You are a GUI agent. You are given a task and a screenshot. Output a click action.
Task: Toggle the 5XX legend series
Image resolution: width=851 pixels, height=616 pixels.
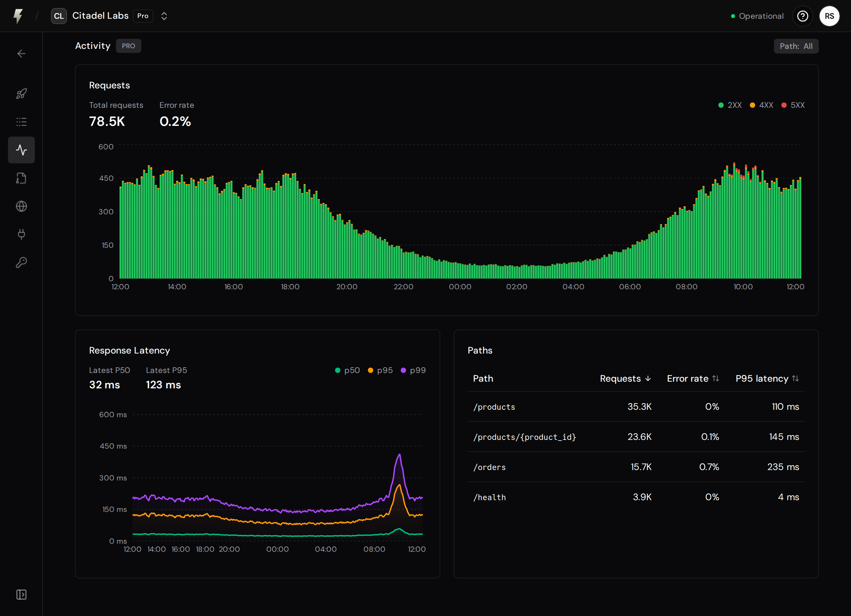coord(793,105)
